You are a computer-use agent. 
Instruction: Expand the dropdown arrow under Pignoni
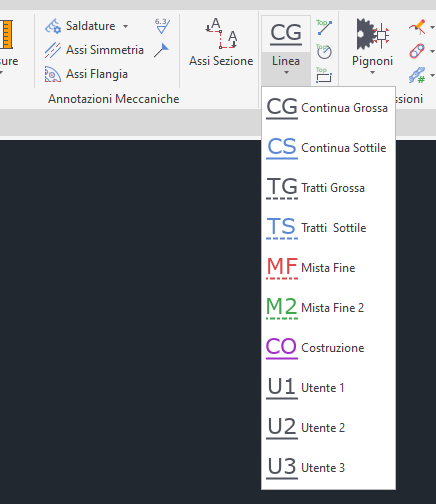pyautogui.click(x=372, y=72)
